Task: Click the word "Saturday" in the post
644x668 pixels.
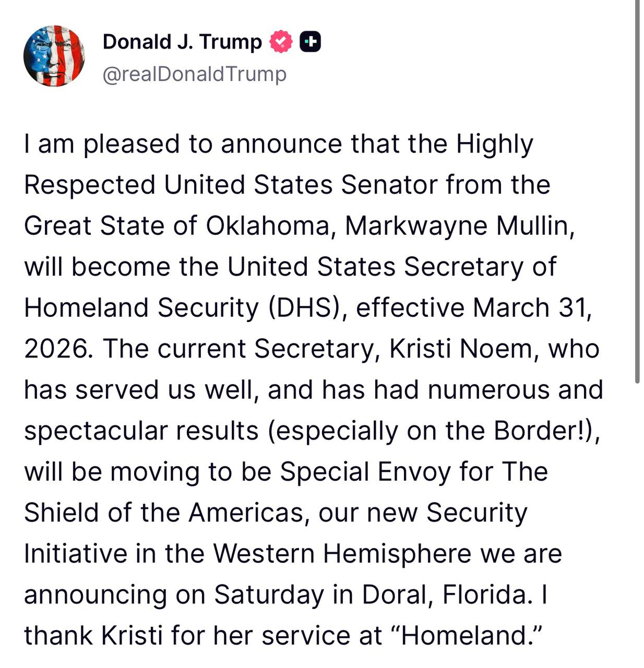Action: 269,594
